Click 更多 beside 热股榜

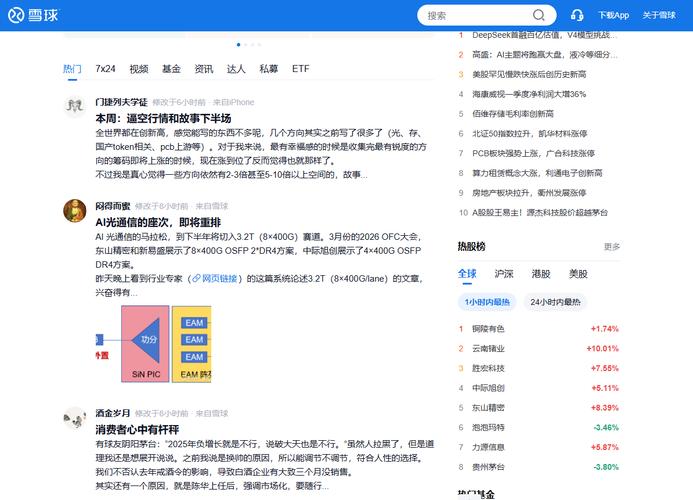pos(612,247)
